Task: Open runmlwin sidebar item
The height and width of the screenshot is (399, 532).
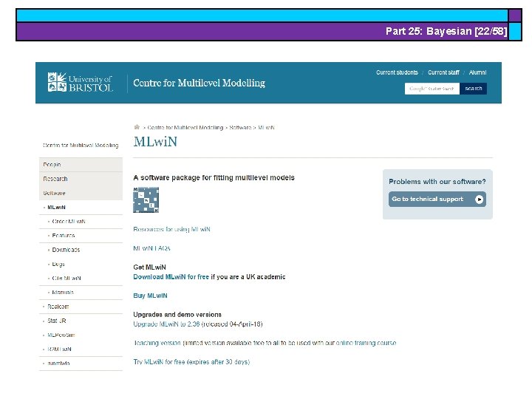Action: point(58,364)
